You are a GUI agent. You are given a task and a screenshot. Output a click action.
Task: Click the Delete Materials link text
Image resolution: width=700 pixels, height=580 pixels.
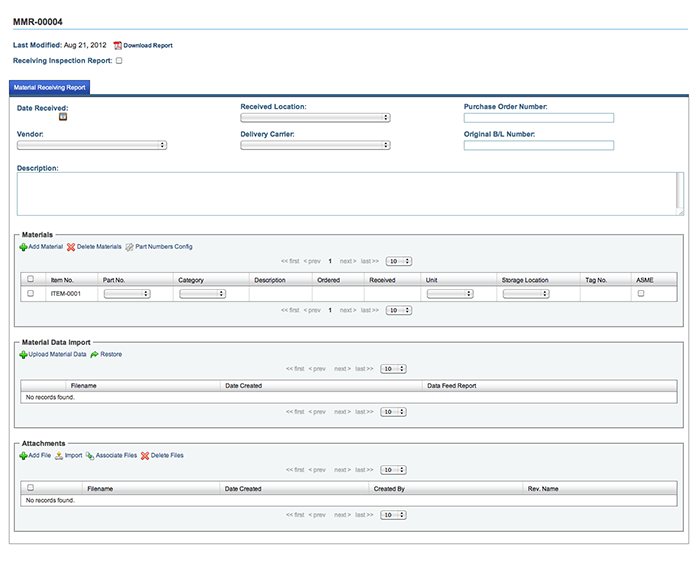click(x=99, y=246)
